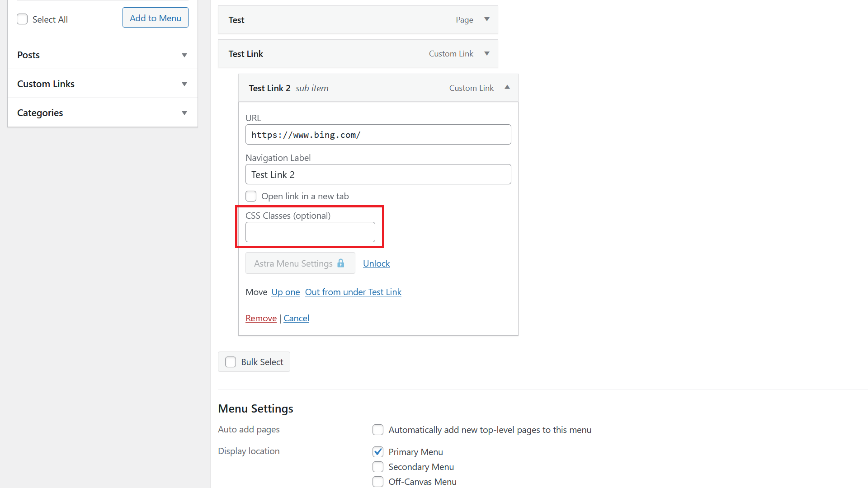Image resolution: width=868 pixels, height=488 pixels.
Task: Click the Test page item title
Action: pos(236,20)
